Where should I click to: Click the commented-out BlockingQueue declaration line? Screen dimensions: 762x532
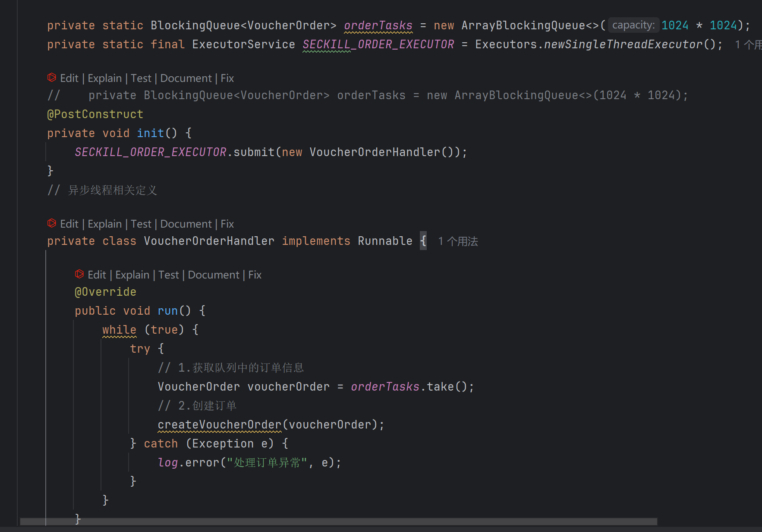pyautogui.click(x=368, y=95)
